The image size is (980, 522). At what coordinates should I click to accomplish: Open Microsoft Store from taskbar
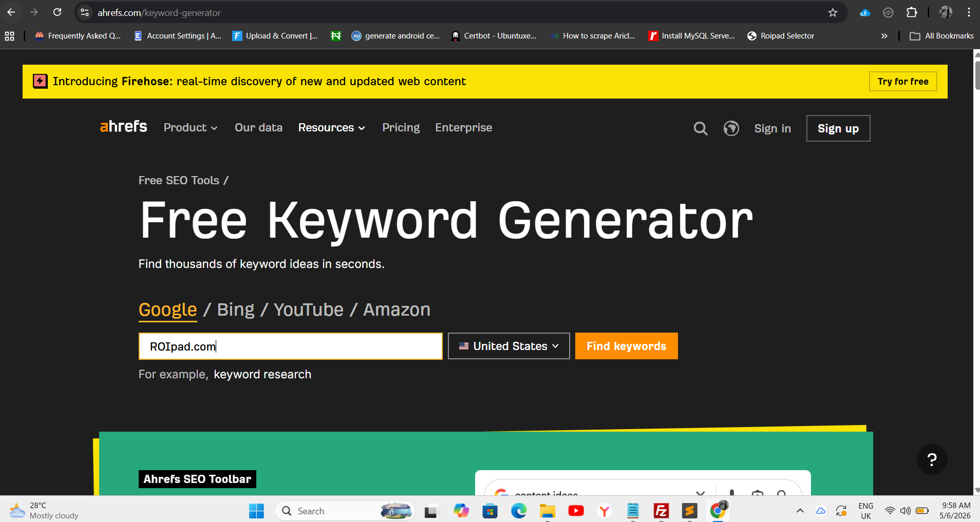490,511
